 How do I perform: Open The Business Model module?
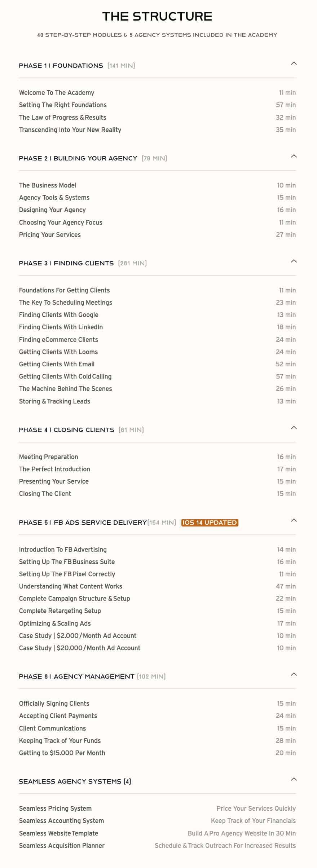tap(48, 185)
